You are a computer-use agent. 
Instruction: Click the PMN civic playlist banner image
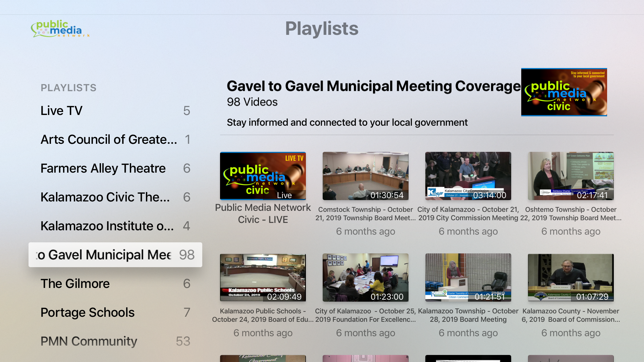(x=564, y=92)
